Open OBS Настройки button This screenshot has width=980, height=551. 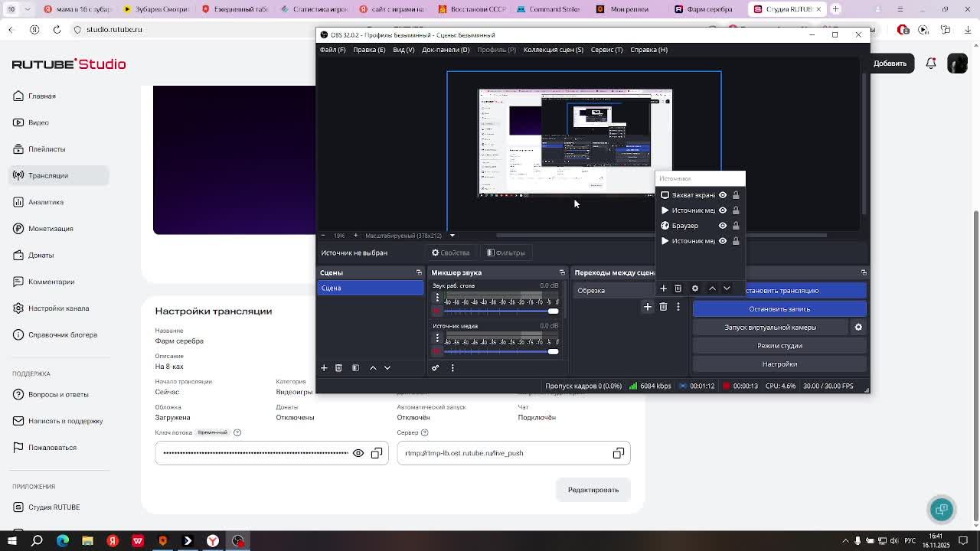click(779, 364)
